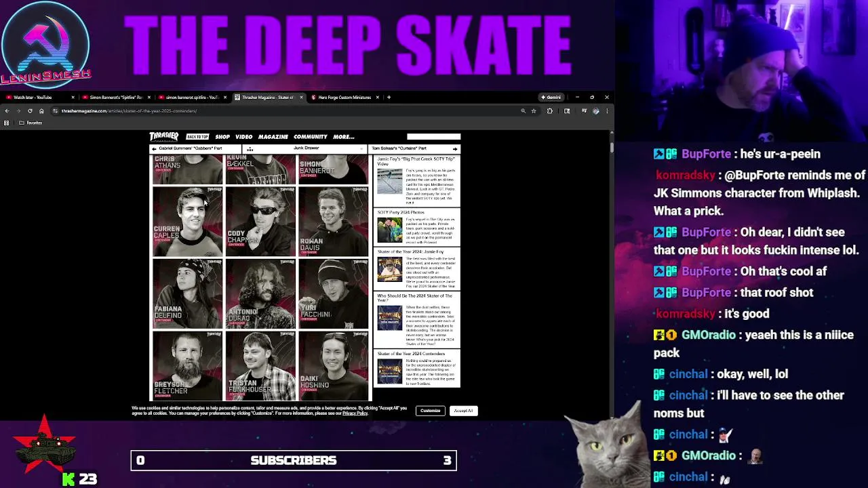Image resolution: width=868 pixels, height=488 pixels.
Task: Open Rowan Davis contender card
Action: (x=334, y=222)
